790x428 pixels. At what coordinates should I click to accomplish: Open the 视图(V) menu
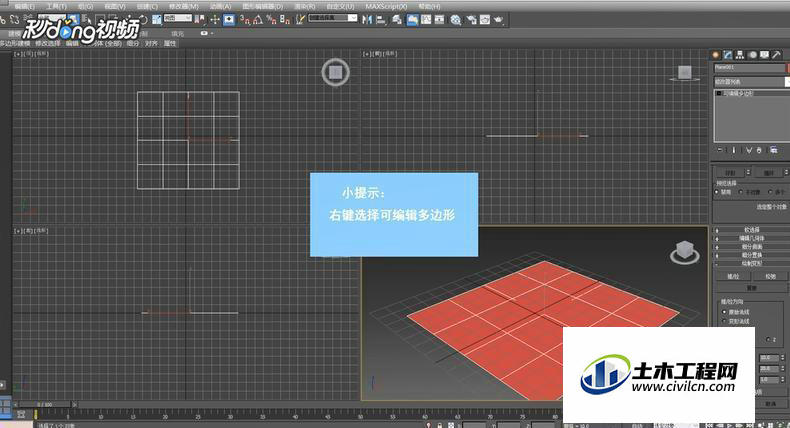tap(115, 7)
